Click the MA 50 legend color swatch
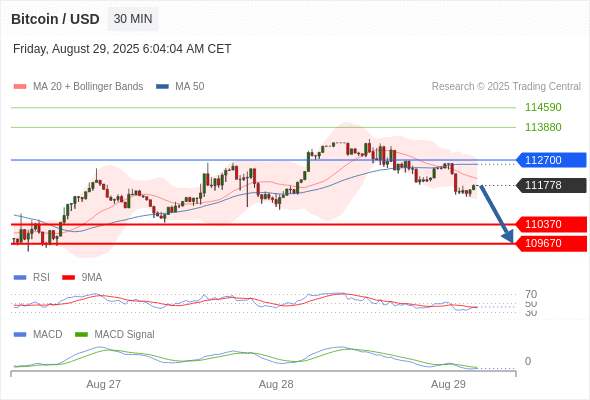This screenshot has width=590, height=400. coord(162,87)
